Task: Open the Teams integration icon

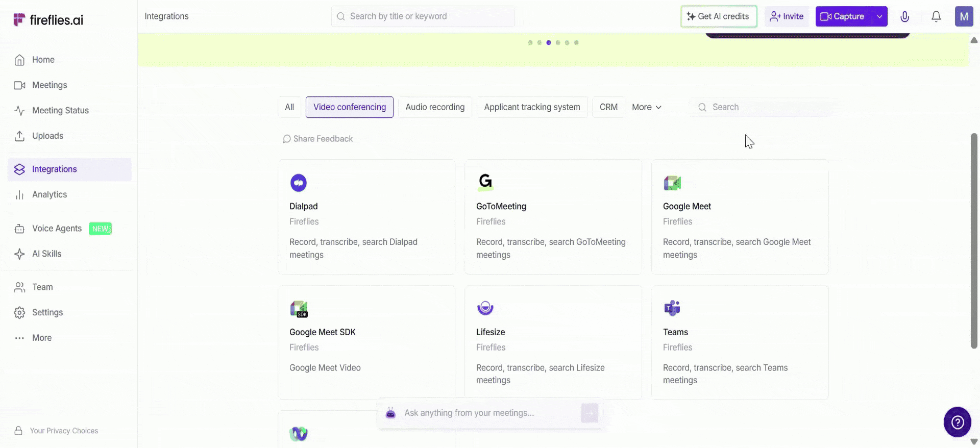Action: coord(672,308)
